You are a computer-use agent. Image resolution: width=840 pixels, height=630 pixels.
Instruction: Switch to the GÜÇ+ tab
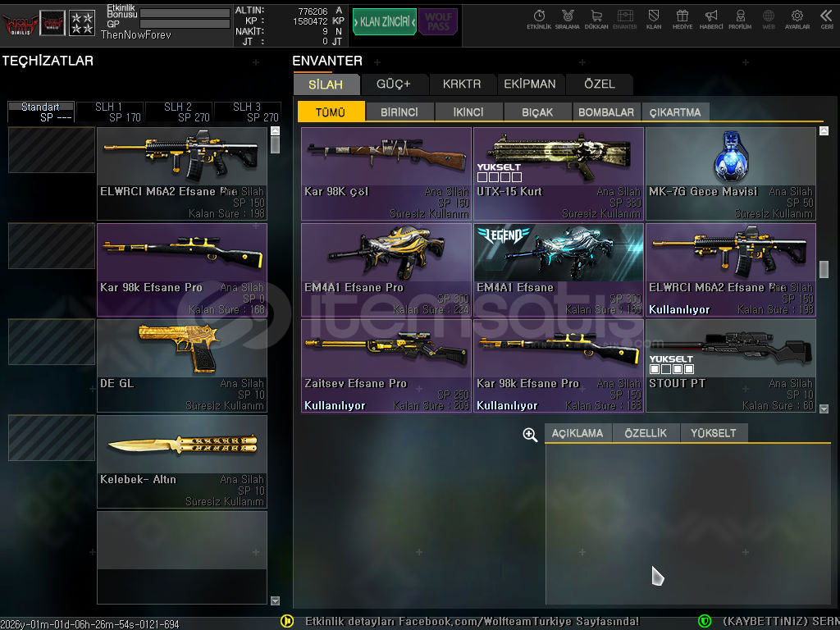(x=394, y=84)
